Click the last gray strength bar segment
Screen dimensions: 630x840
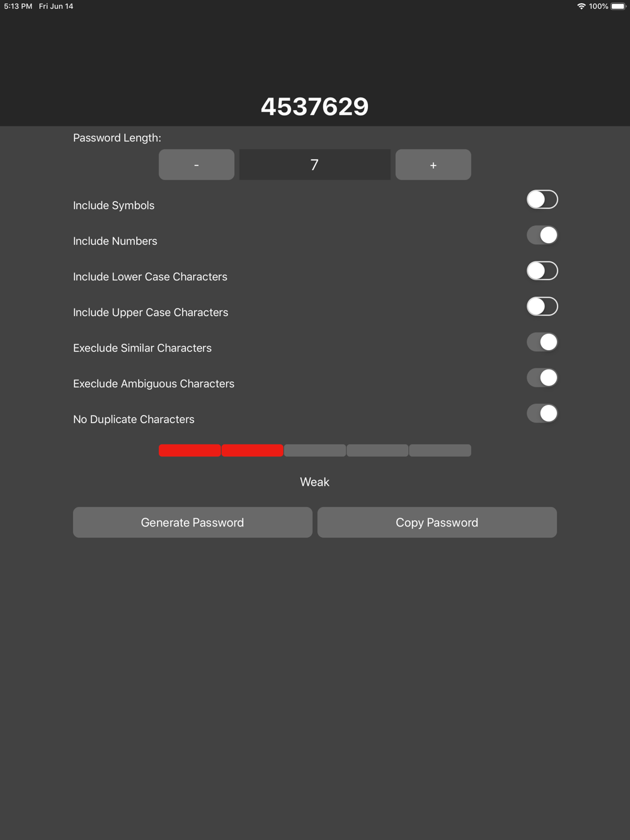pyautogui.click(x=440, y=450)
